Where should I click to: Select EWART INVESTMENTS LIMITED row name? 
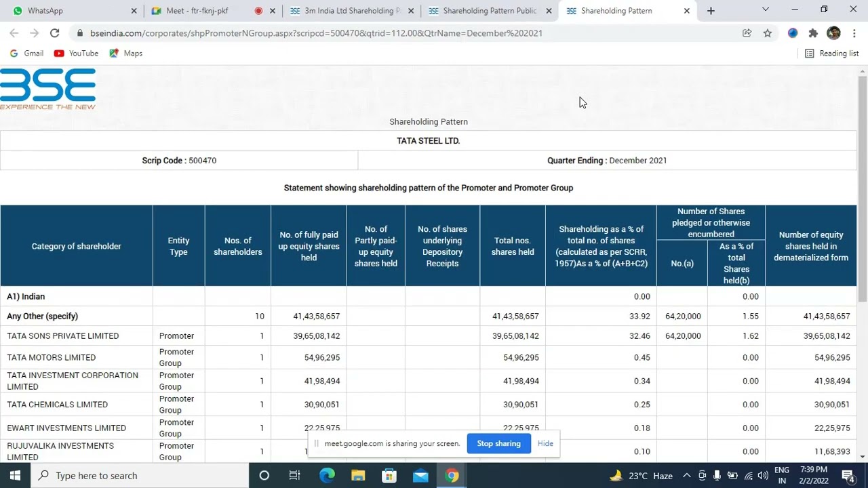point(66,428)
